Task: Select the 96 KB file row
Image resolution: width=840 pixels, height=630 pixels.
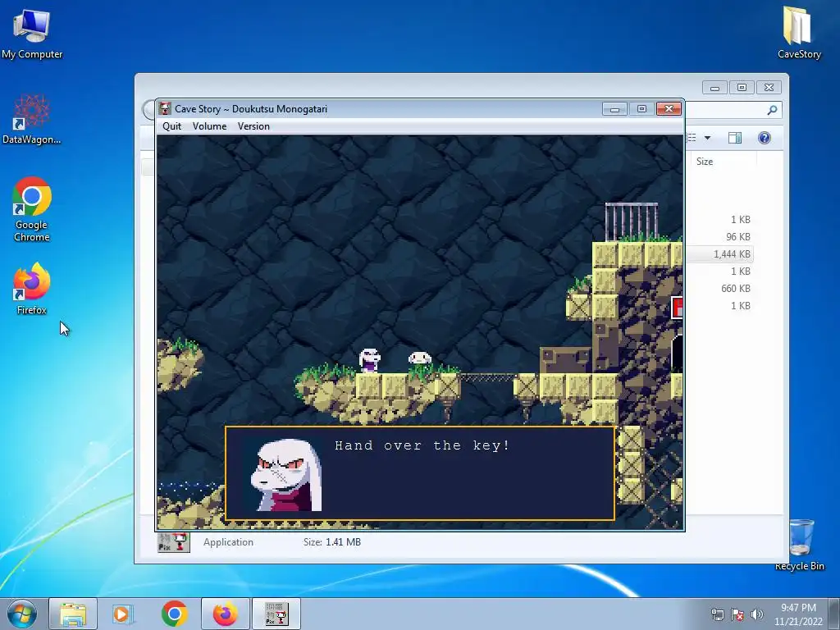Action: coord(720,237)
